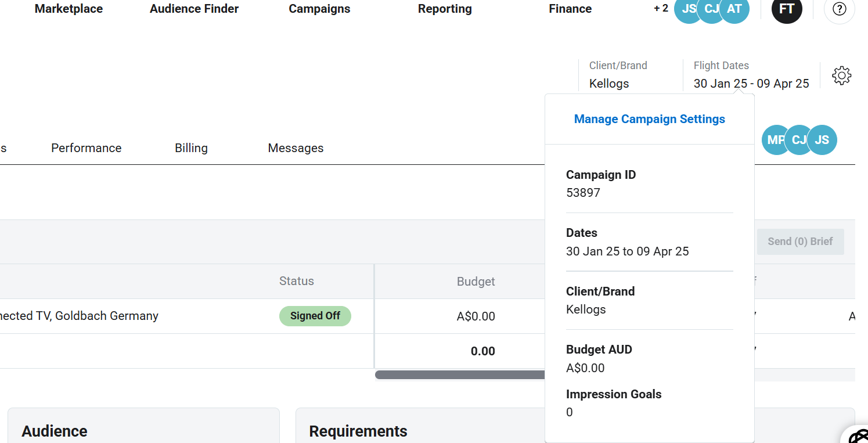Select the JS avatar beside the tabs
This screenshot has width=868, height=443.
click(x=823, y=140)
